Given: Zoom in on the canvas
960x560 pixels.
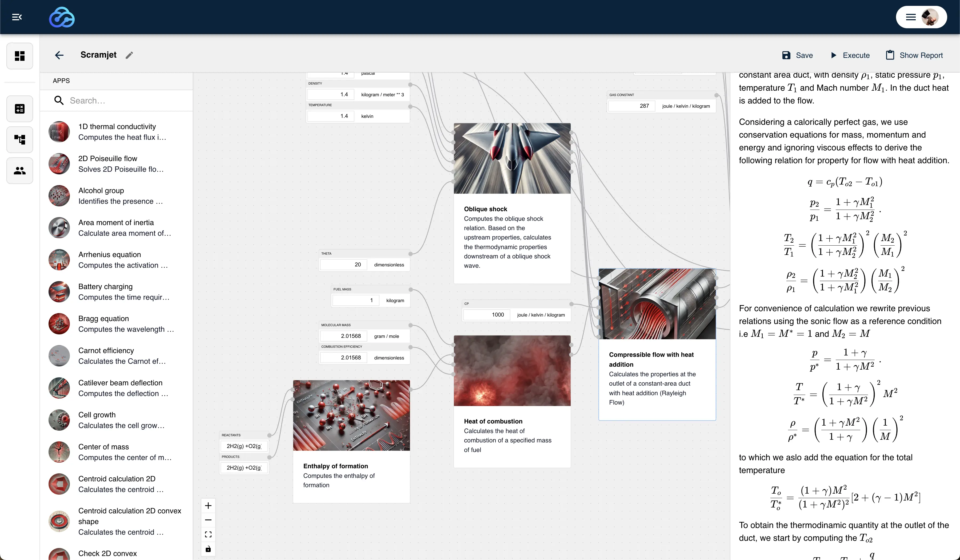Looking at the screenshot, I should tap(208, 506).
